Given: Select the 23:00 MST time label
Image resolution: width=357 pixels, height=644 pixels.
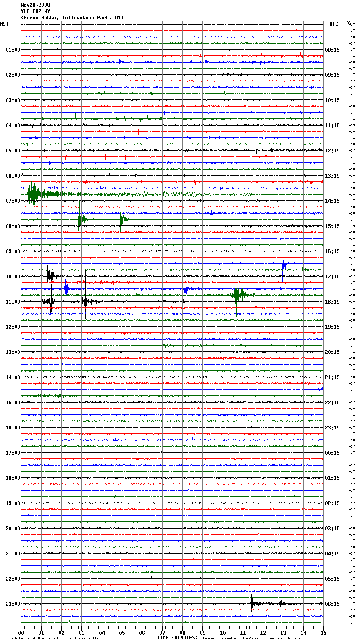Looking at the screenshot, I should (13, 604).
